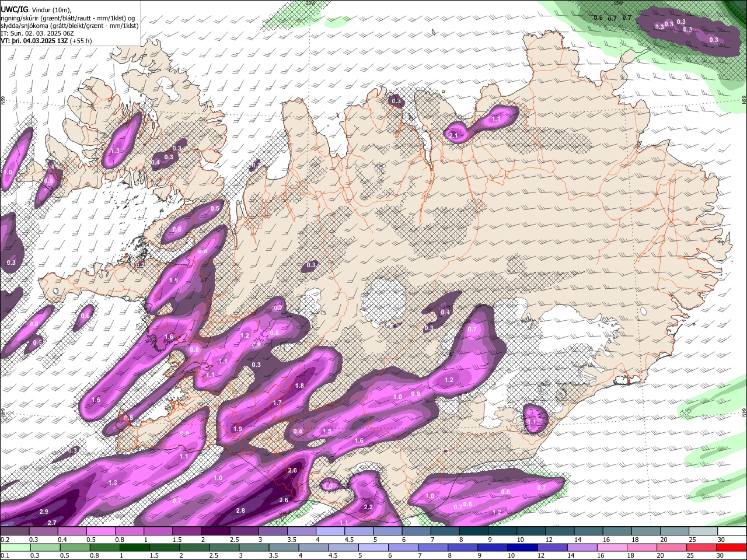Click the 'UWC/IG: Vindur (10m),' title line
This screenshot has height=560, width=747.
pos(35,9)
